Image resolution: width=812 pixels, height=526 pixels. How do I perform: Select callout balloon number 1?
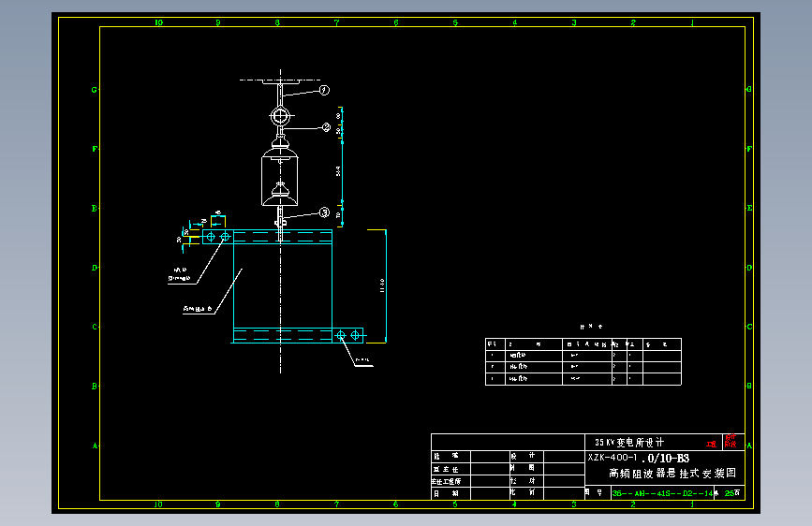click(x=324, y=90)
